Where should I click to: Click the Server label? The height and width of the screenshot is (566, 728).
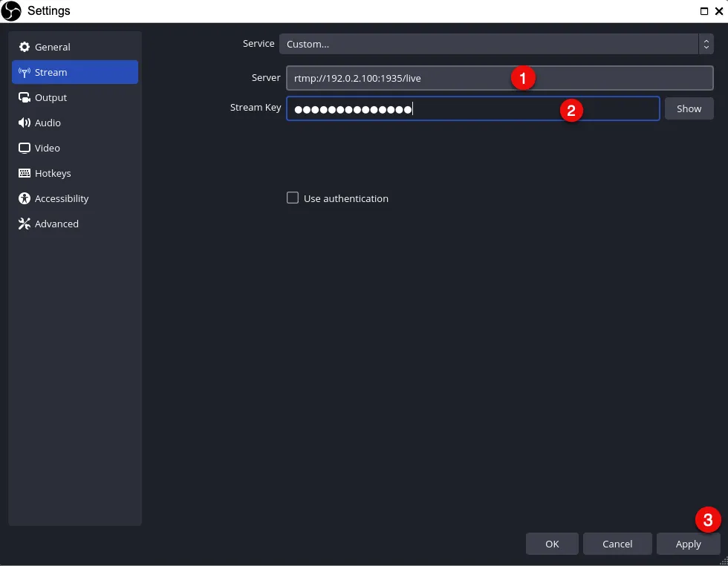(266, 77)
